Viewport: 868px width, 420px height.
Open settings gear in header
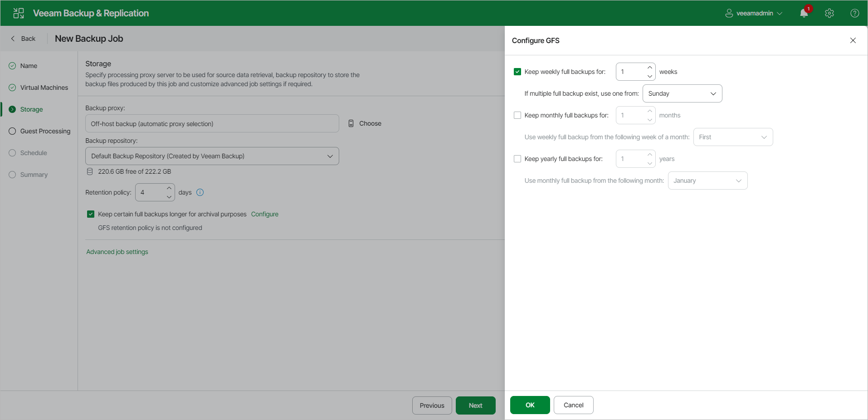829,13
